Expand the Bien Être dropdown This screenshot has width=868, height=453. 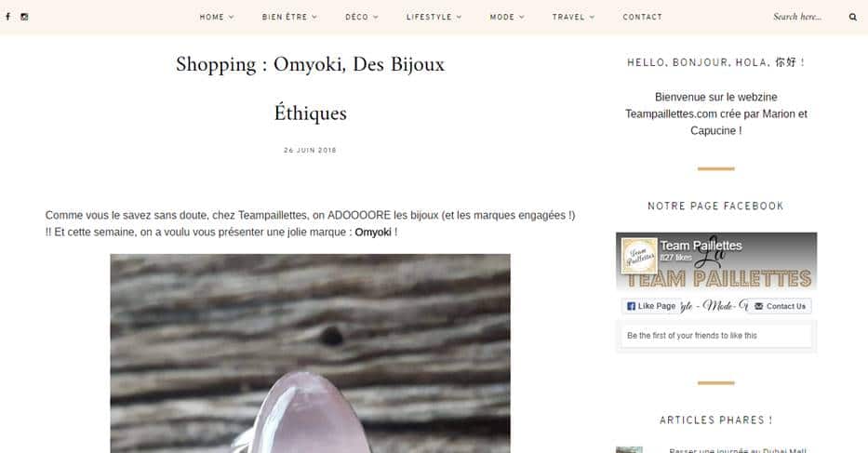pyautogui.click(x=289, y=17)
